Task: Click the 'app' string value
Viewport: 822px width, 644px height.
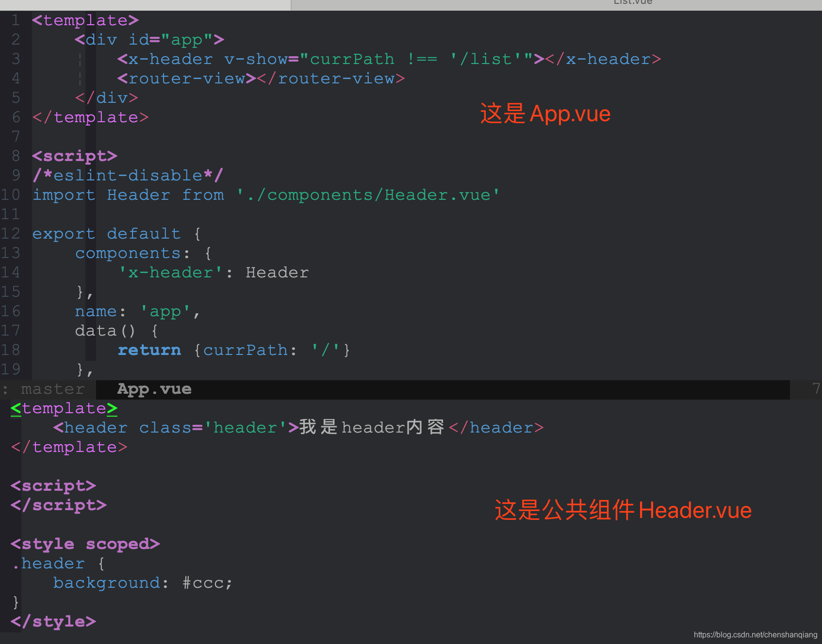Action: 165,311
